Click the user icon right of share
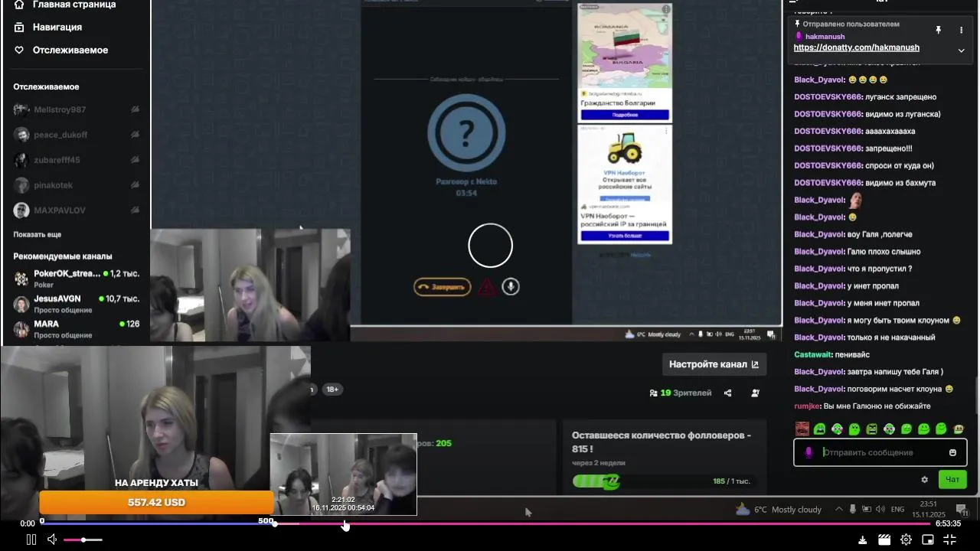Screen dimensions: 980x551 click(755, 393)
